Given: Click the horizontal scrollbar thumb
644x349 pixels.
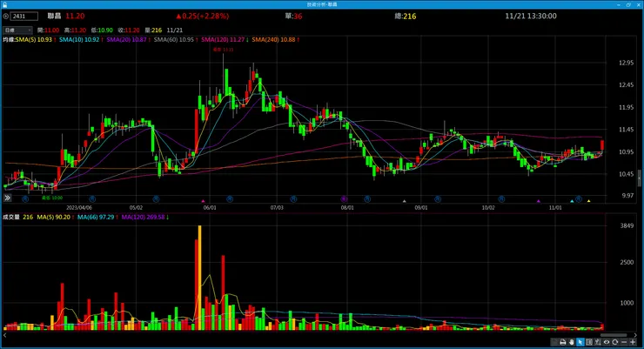Looking at the screenshot, I should pyautogui.click(x=614, y=335).
